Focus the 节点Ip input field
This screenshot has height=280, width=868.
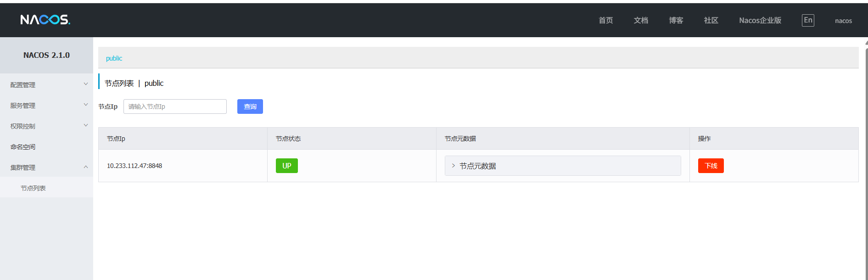coord(175,106)
